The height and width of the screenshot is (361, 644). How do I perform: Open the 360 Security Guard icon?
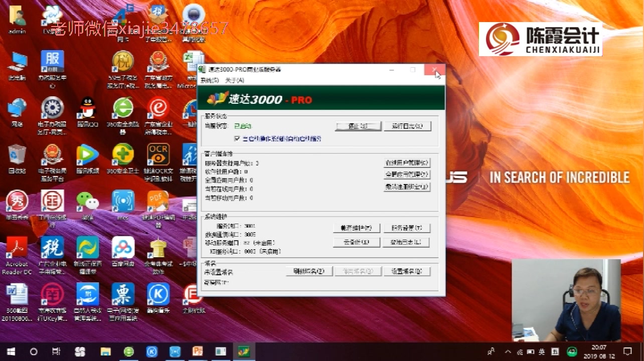[123, 158]
